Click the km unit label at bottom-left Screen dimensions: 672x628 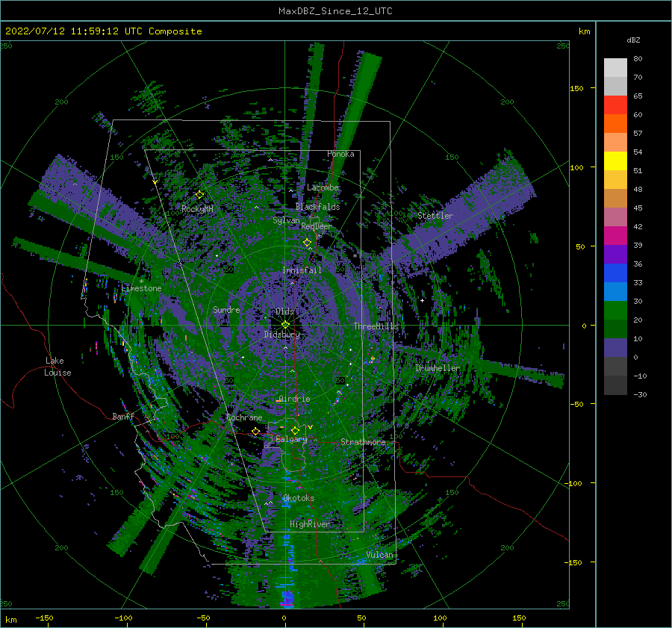click(x=11, y=620)
